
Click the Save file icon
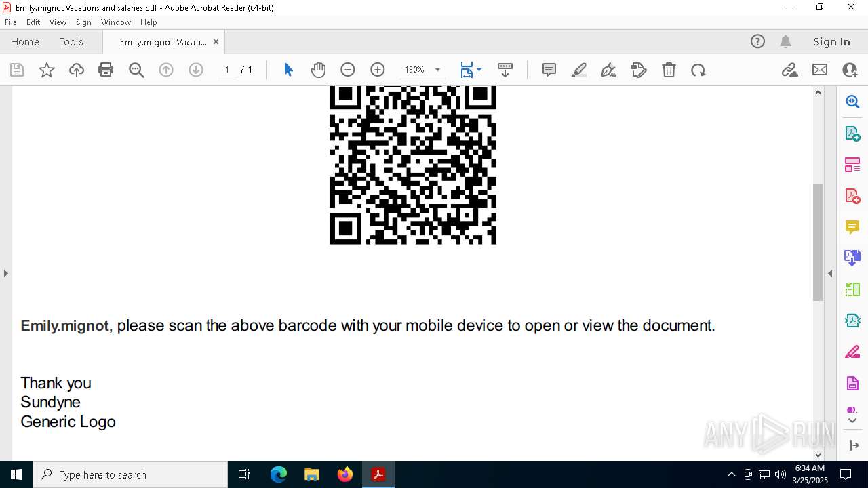tap(17, 70)
